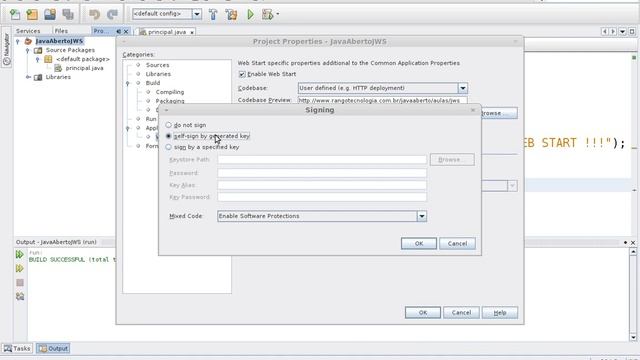Image resolution: width=640 pixels, height=360 pixels.
Task: Collapse Build category node
Action: click(128, 83)
